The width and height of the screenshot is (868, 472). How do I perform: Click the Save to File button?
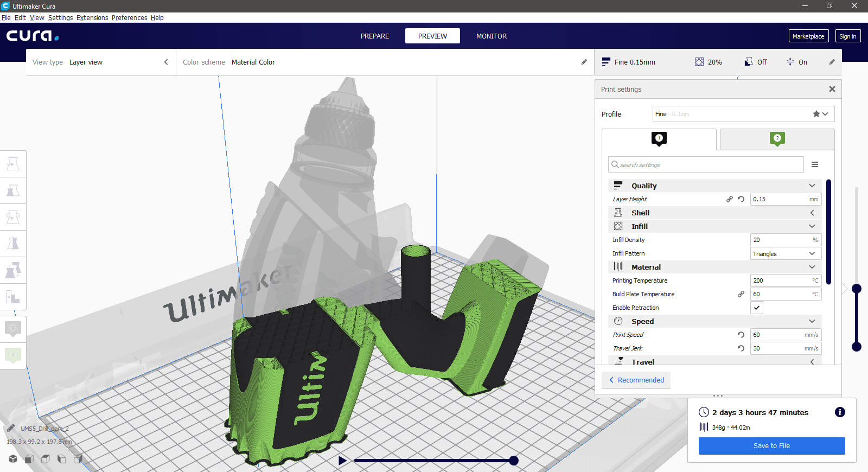[771, 445]
